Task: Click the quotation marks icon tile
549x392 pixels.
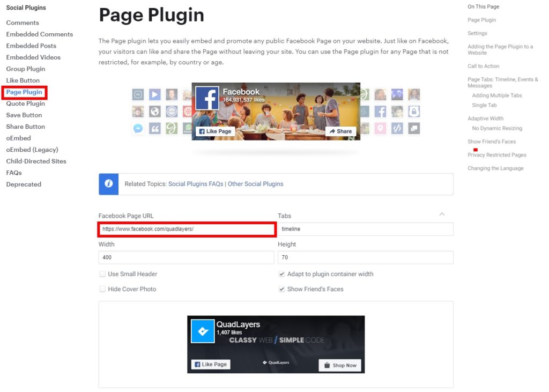Action: [155, 128]
